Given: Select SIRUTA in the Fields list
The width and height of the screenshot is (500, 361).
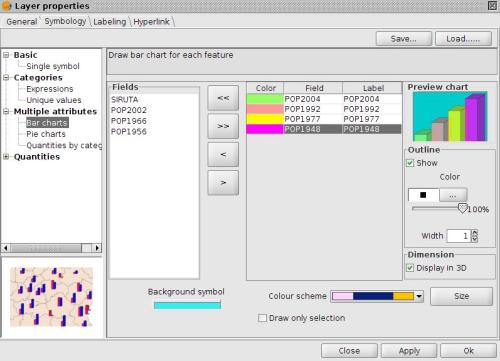Looking at the screenshot, I should (125, 99).
